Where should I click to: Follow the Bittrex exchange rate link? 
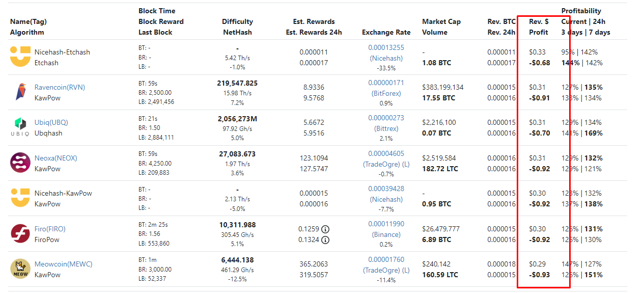pos(386,128)
